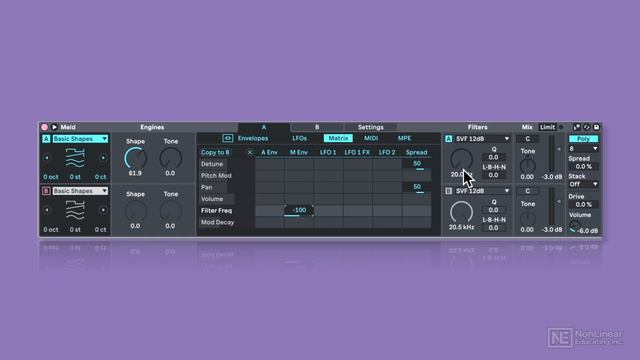Switch to engine B tab

(x=317, y=127)
